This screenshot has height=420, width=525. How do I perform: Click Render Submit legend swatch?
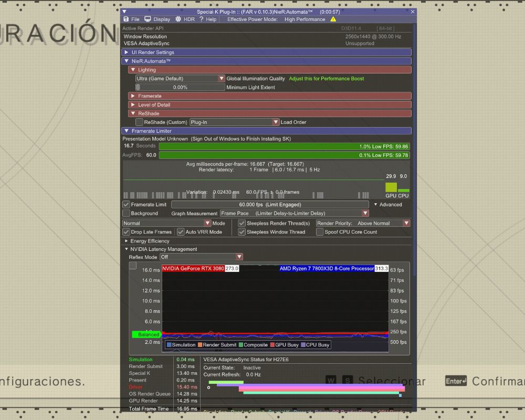200,344
